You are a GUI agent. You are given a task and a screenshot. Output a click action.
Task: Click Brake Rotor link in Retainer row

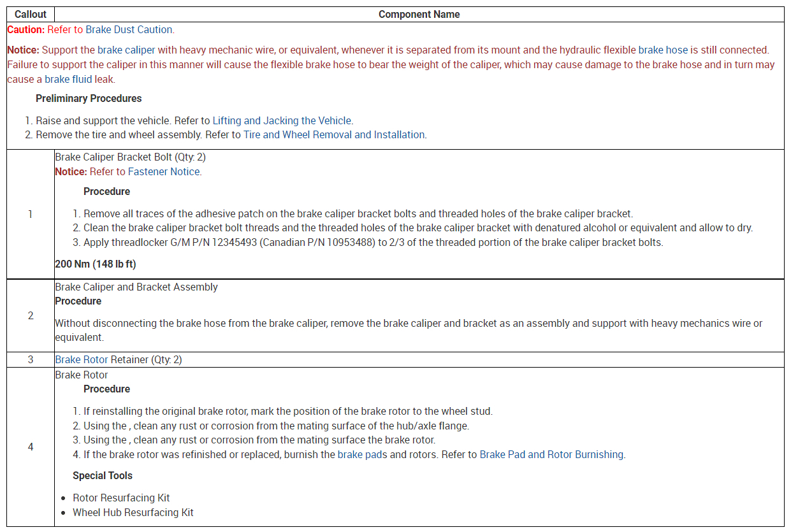pos(82,359)
